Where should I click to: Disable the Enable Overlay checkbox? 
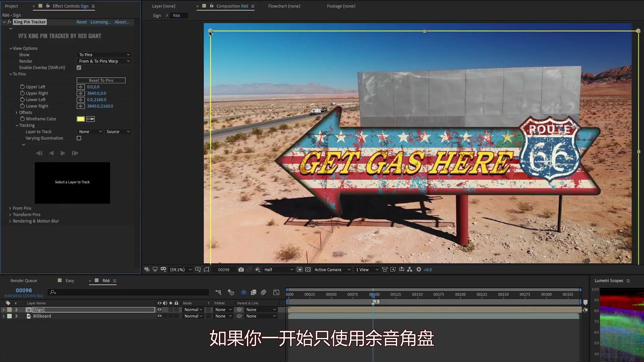coord(79,68)
